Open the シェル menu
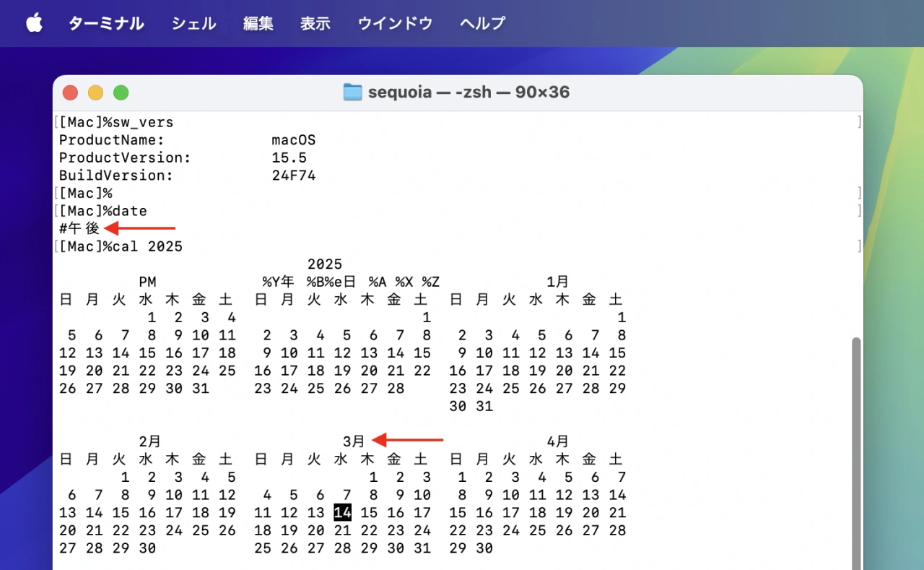924x570 pixels. 193,23
